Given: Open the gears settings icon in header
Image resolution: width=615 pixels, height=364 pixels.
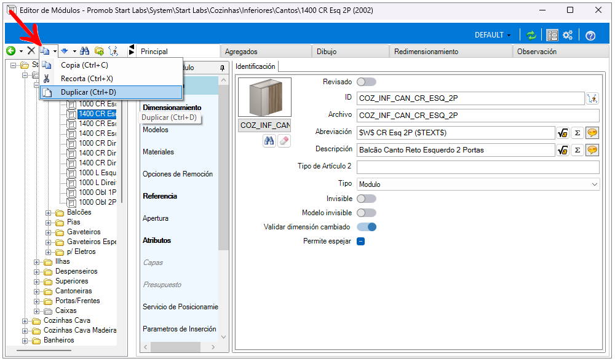Looking at the screenshot, I should click(x=568, y=35).
